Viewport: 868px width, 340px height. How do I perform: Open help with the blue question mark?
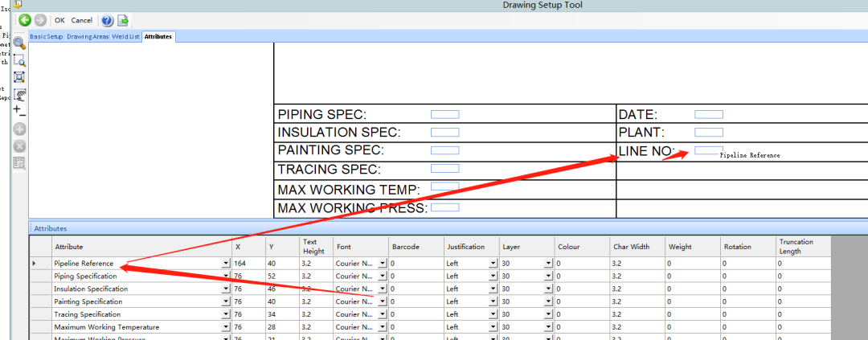[x=108, y=20]
